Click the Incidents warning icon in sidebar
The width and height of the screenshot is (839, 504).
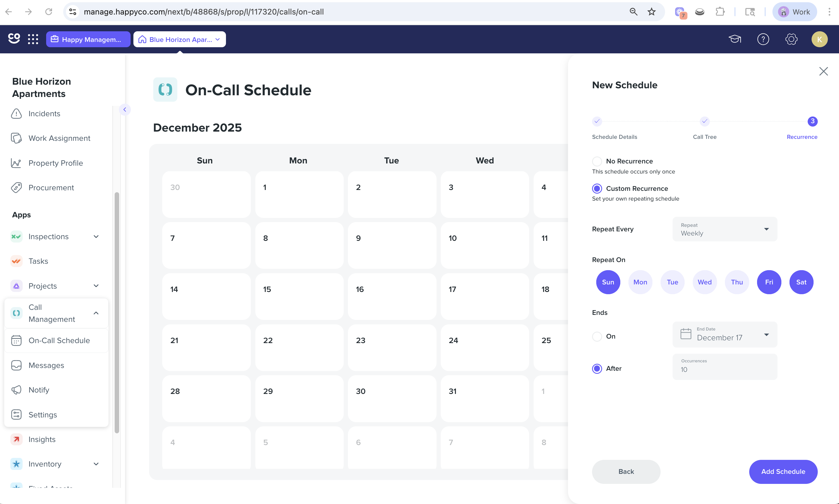pos(16,113)
